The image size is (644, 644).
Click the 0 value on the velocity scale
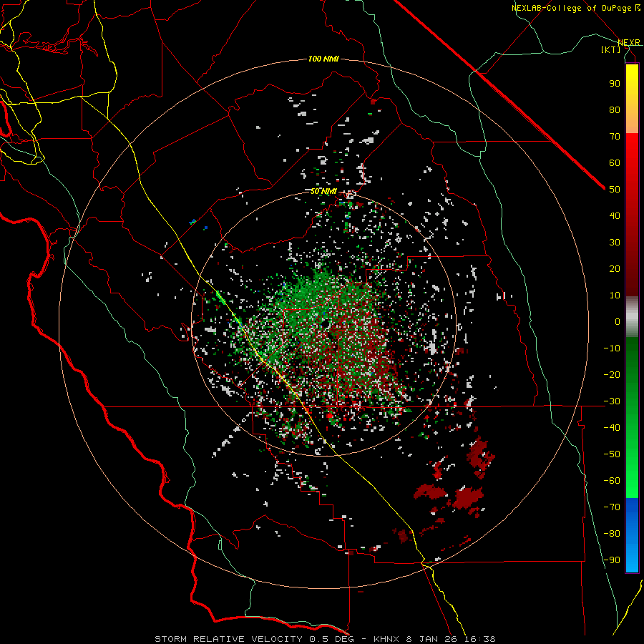(x=618, y=321)
